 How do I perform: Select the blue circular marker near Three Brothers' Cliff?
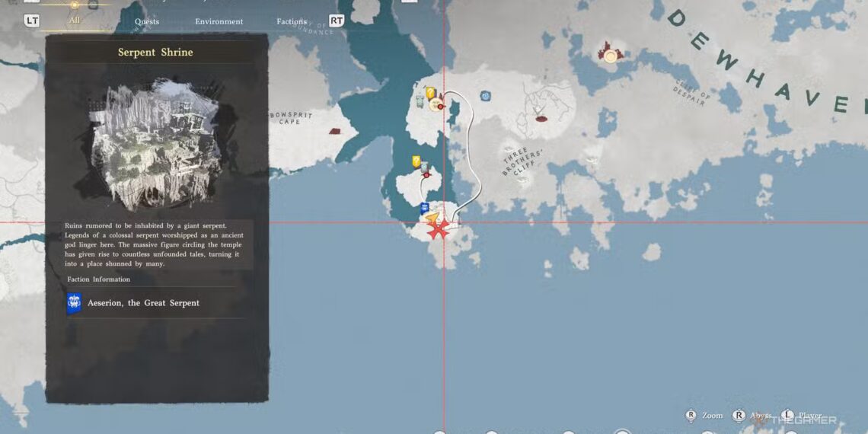pos(485,96)
